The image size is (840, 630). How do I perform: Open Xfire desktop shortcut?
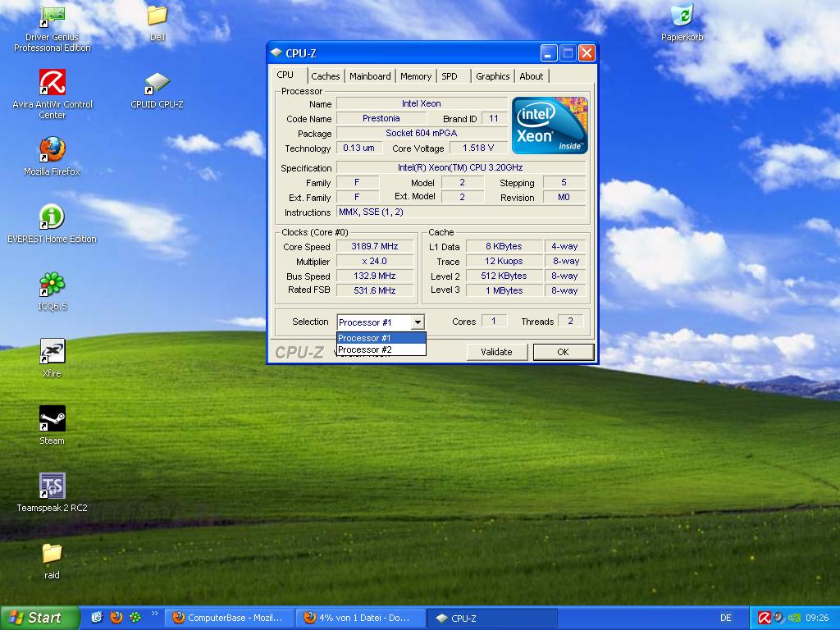tap(52, 358)
